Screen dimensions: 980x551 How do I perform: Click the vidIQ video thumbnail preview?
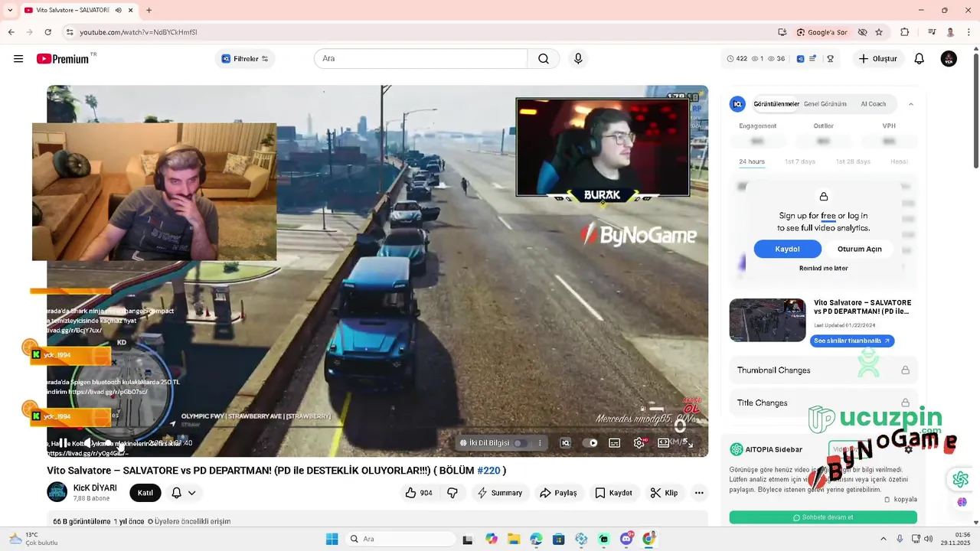[x=767, y=320]
